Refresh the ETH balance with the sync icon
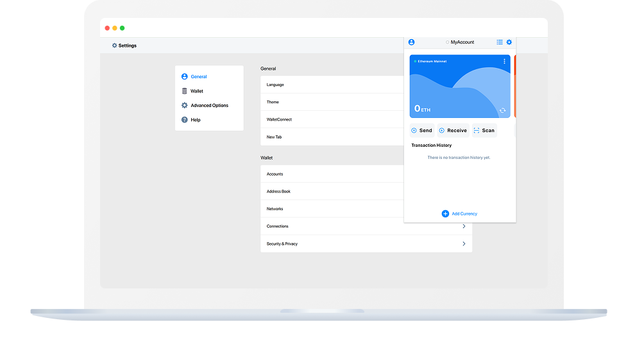This screenshot has height=341, width=644. (x=502, y=110)
